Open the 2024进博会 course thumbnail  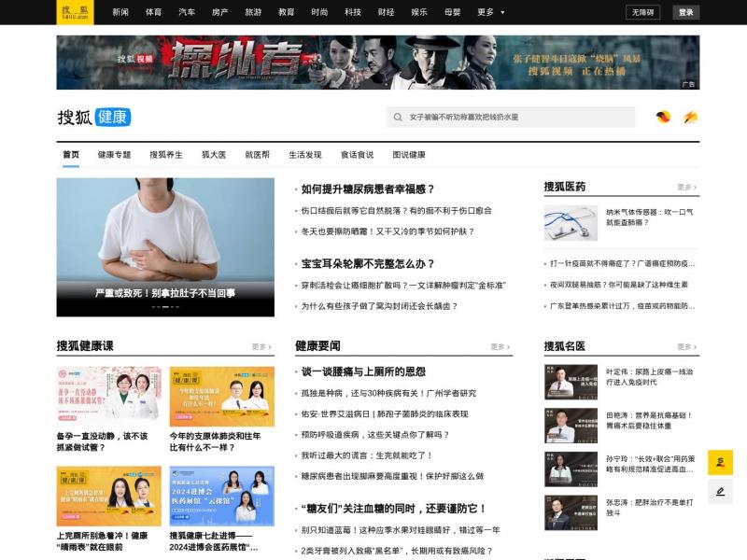(222, 496)
